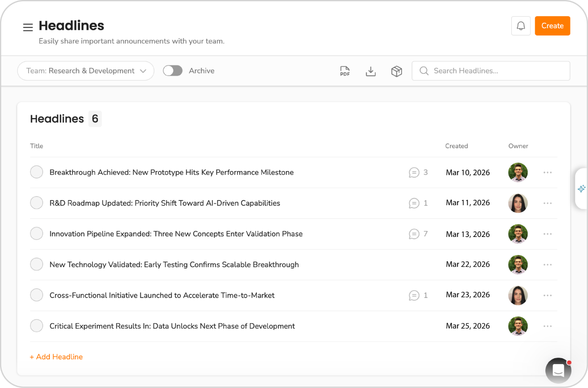Open options menu for Critical Experiment Results
Viewport: 588px width, 388px height.
(x=547, y=326)
